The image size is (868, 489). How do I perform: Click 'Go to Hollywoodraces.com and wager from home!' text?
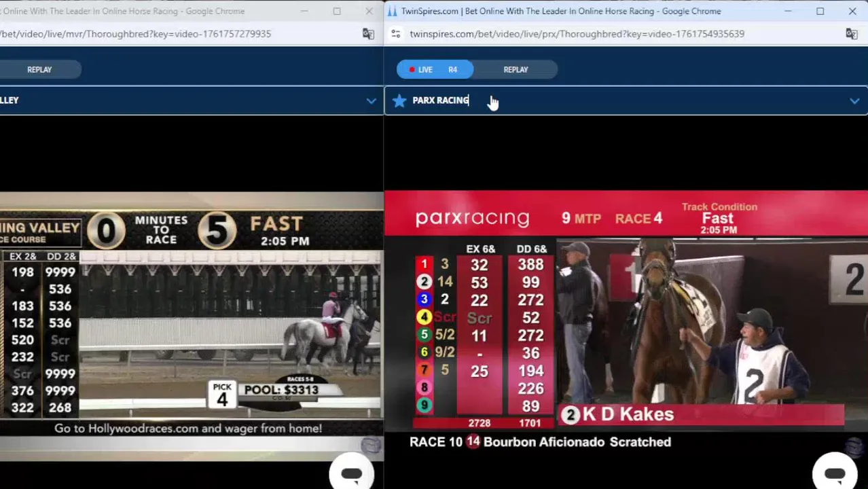pos(188,429)
